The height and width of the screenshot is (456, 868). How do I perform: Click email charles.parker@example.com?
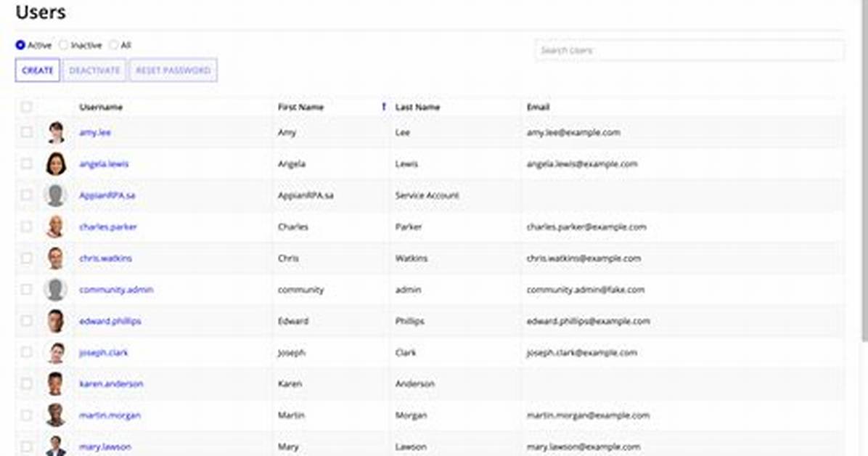click(586, 227)
